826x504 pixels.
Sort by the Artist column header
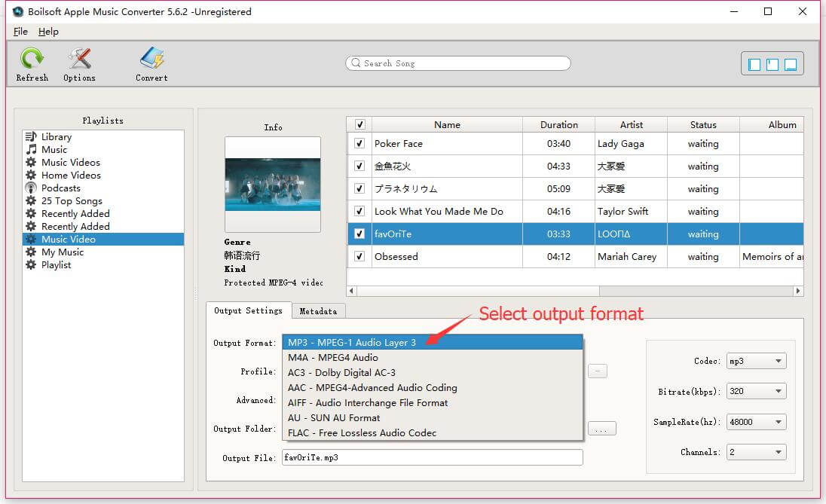631,124
